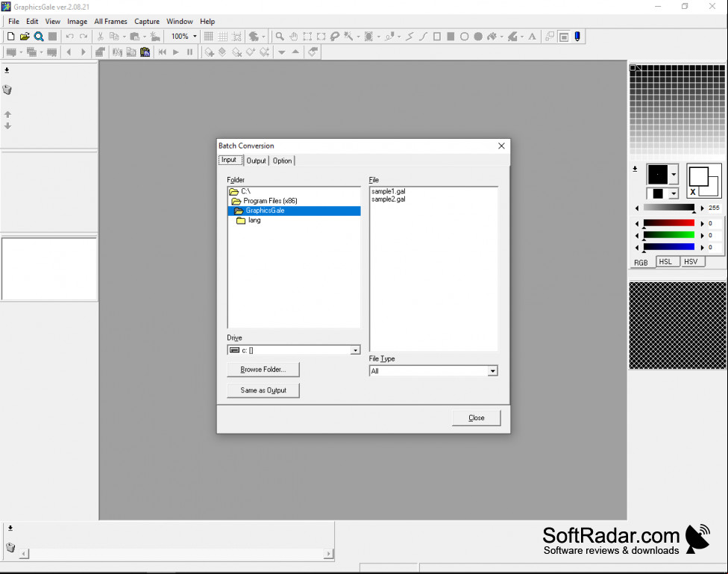Click the paste clipboard icon in frame toolbar
This screenshot has width=728, height=574.
point(145,52)
